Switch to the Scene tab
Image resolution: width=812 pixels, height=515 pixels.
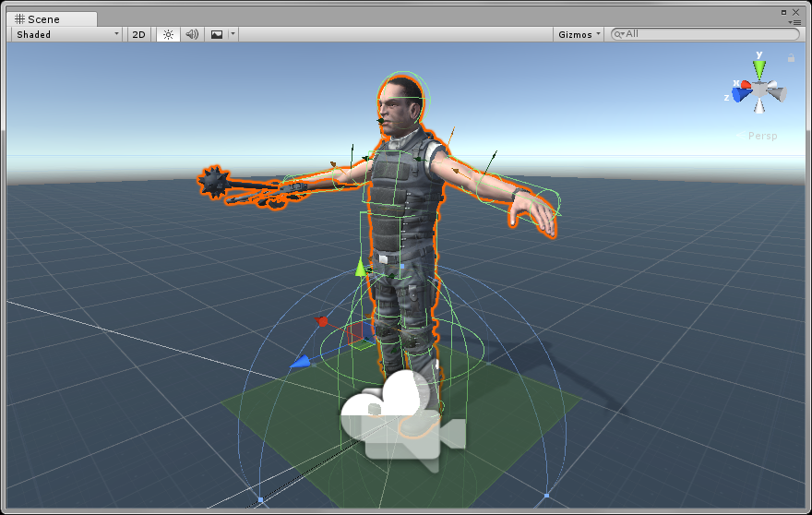click(51, 19)
